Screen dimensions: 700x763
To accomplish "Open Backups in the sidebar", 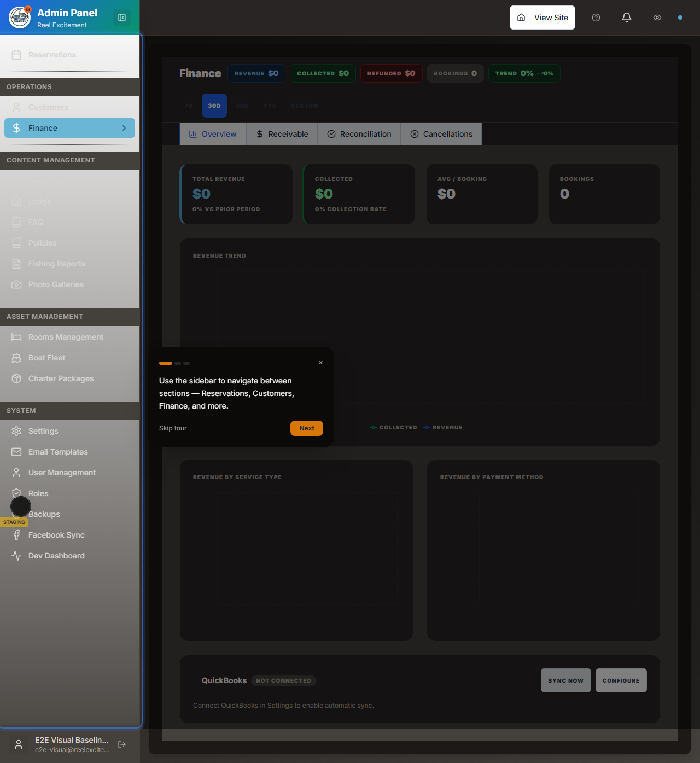I will click(x=69, y=514).
